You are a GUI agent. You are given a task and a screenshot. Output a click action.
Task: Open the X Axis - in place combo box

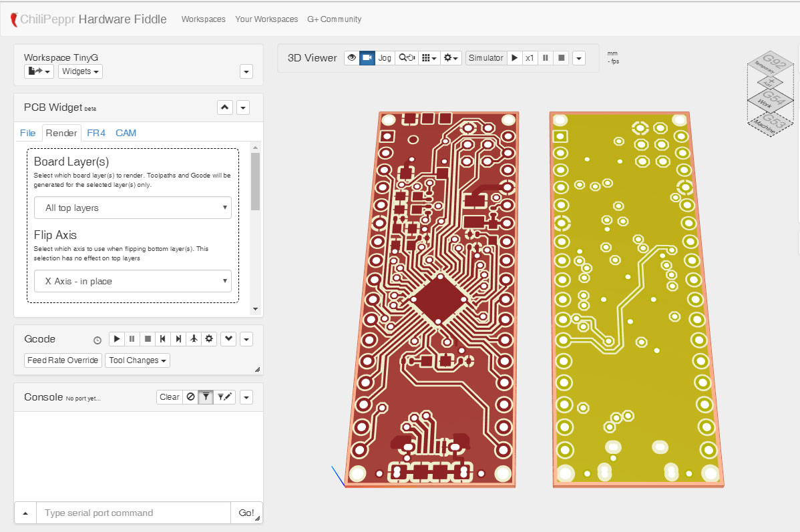pos(133,281)
